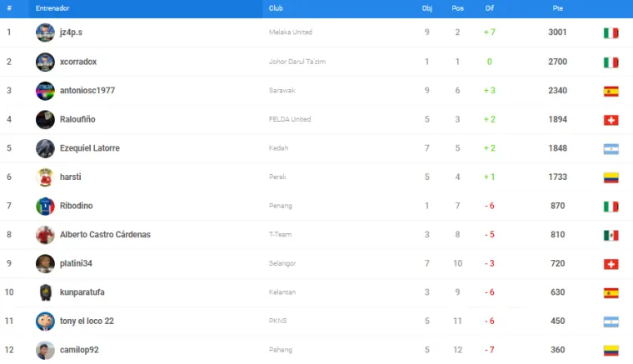Click Colombia flag in camilop92 row
Image resolution: width=633 pixels, height=364 pixels.
tap(611, 351)
